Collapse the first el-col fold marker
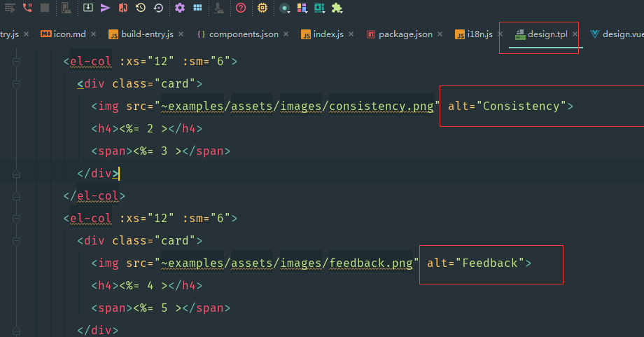Viewport: 644px width, 337px height. (x=16, y=62)
